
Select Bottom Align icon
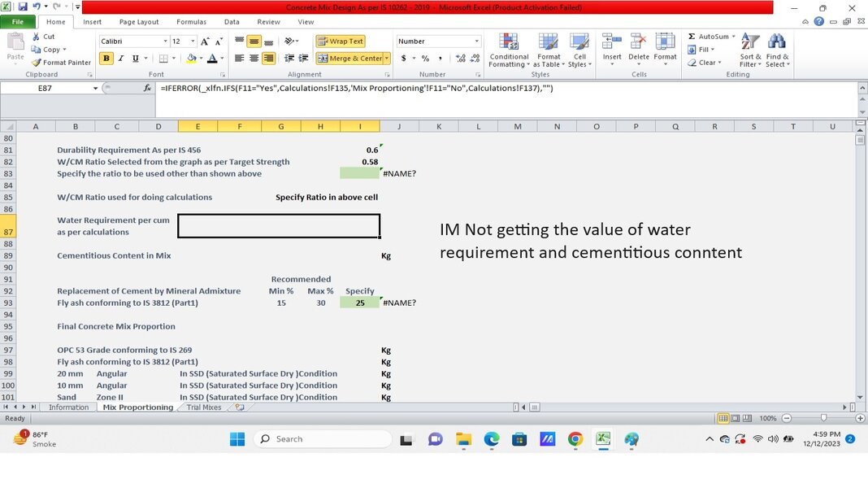coord(268,41)
